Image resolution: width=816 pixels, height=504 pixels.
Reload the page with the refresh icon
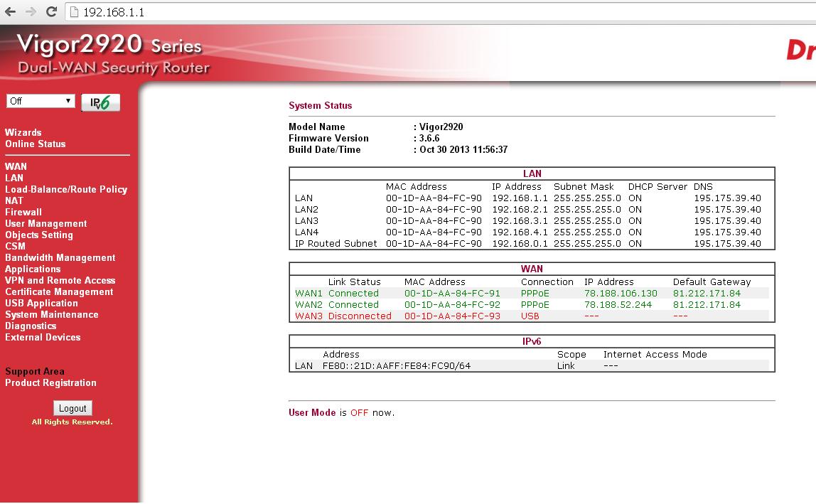[51, 12]
